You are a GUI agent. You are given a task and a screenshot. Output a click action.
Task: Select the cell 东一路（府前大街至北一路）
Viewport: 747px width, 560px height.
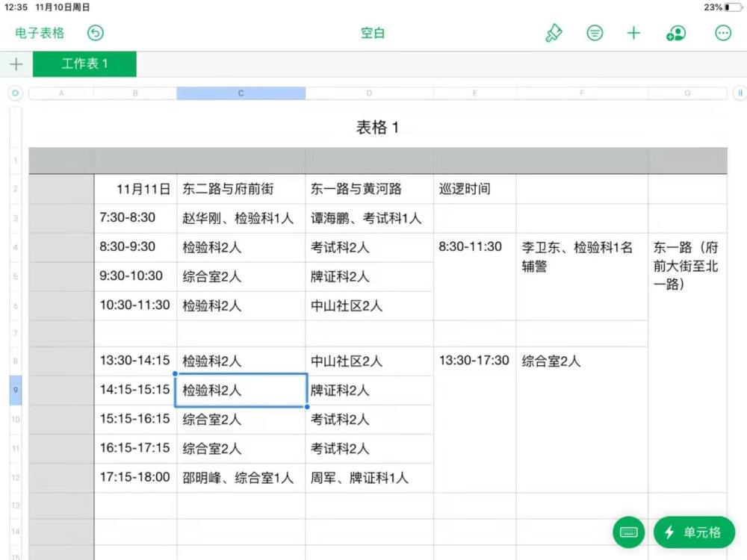(x=687, y=362)
